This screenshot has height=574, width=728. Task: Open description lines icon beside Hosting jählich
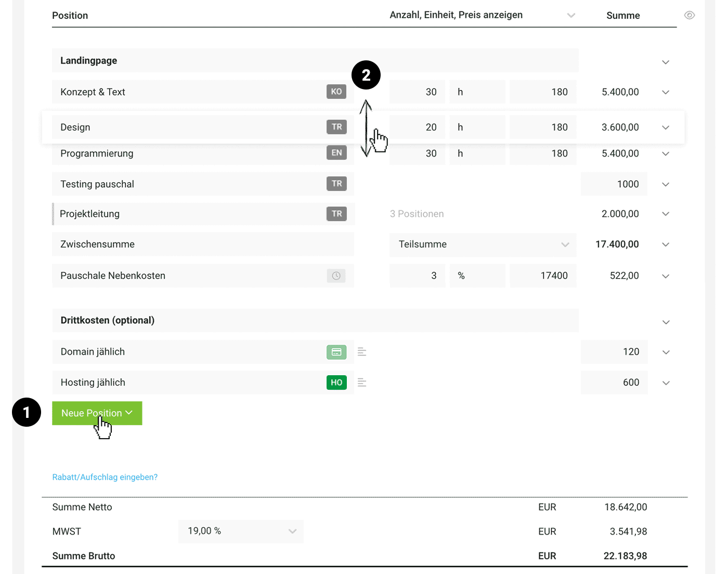click(362, 383)
